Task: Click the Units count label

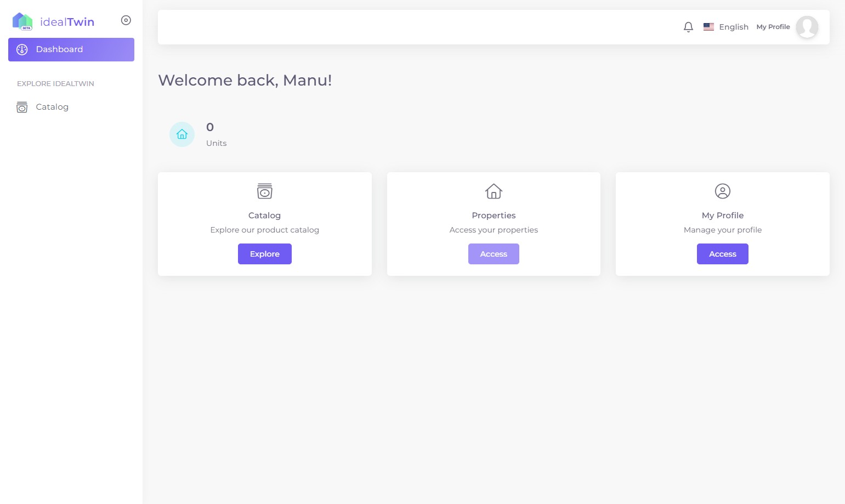Action: (x=216, y=143)
